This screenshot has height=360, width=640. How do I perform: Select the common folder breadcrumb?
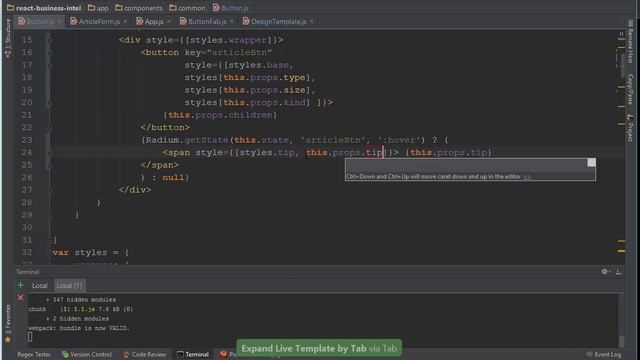click(x=187, y=8)
